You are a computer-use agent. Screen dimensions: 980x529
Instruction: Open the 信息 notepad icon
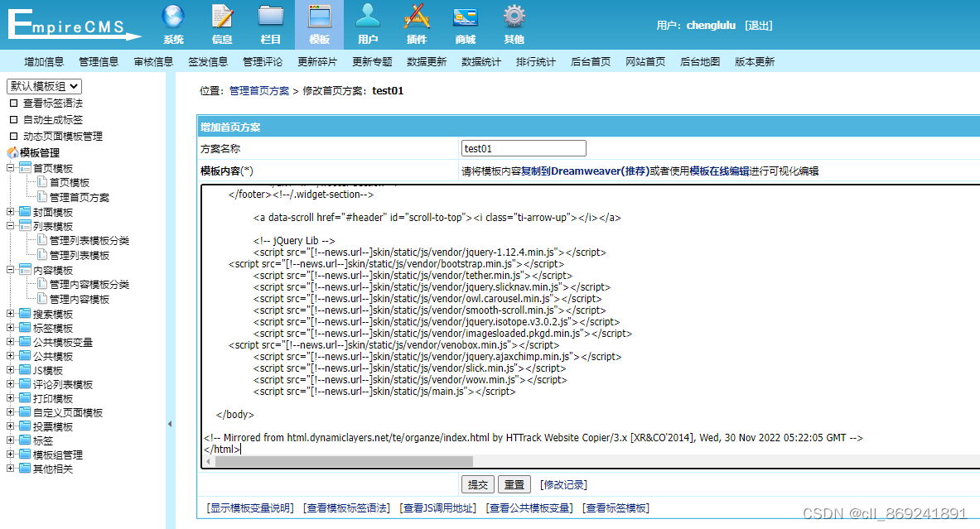coord(222,17)
